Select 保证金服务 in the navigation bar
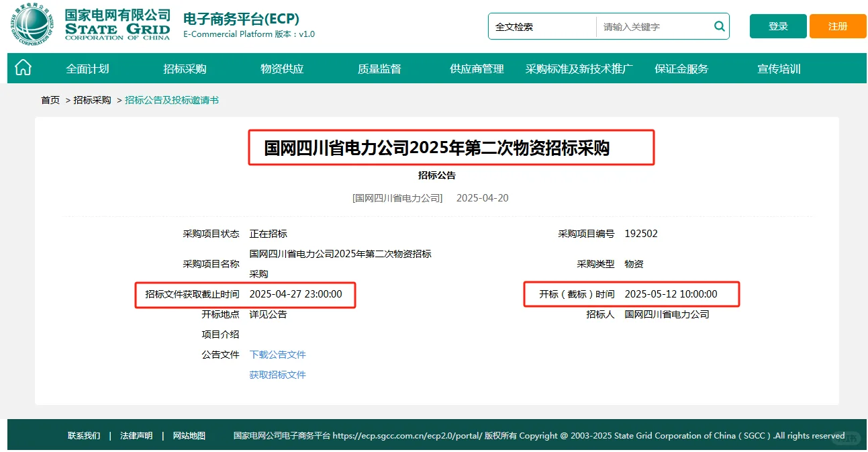Screen dimensions: 868x452 point(681,68)
